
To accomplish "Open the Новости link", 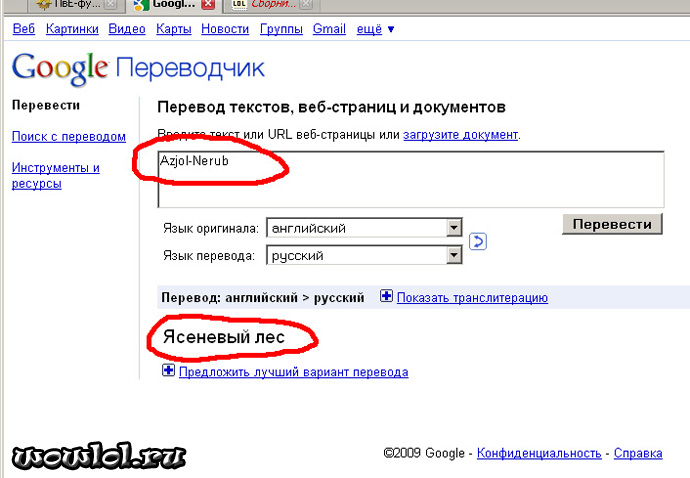I will (x=225, y=29).
